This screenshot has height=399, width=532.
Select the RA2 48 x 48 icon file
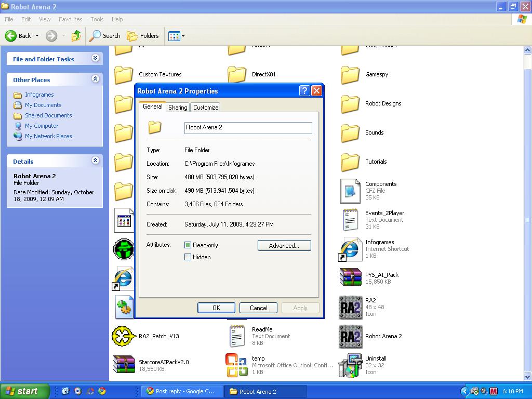[x=362, y=308]
